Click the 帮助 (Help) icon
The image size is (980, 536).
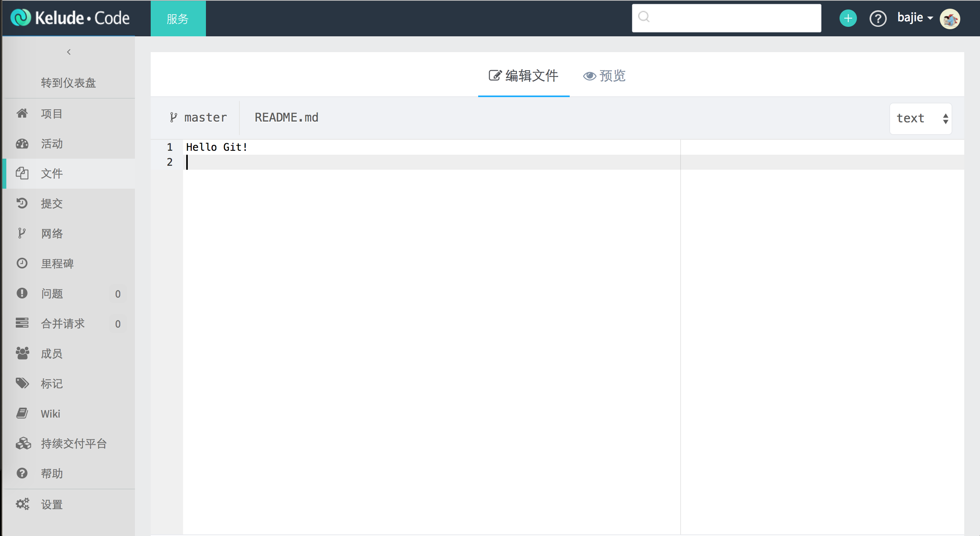[x=22, y=472]
